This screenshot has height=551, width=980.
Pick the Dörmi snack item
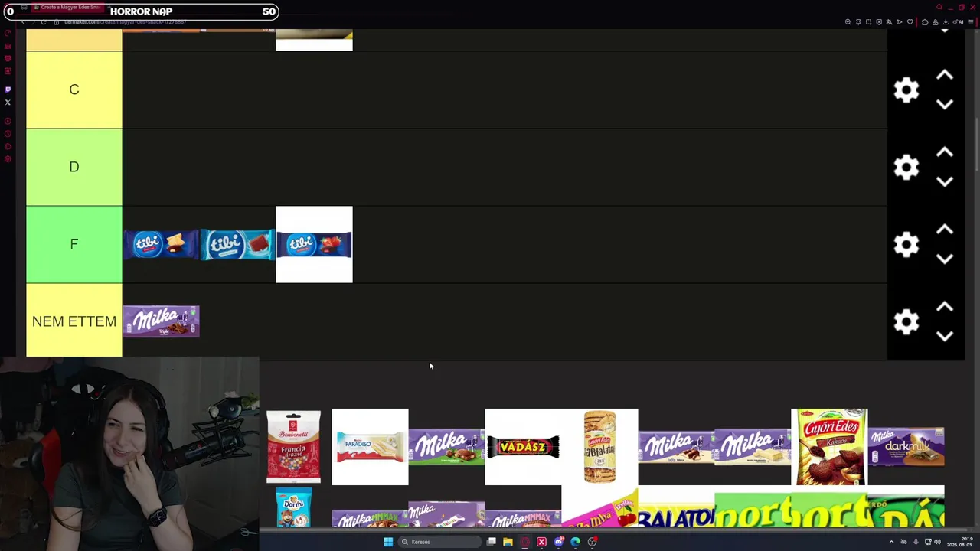click(x=293, y=507)
